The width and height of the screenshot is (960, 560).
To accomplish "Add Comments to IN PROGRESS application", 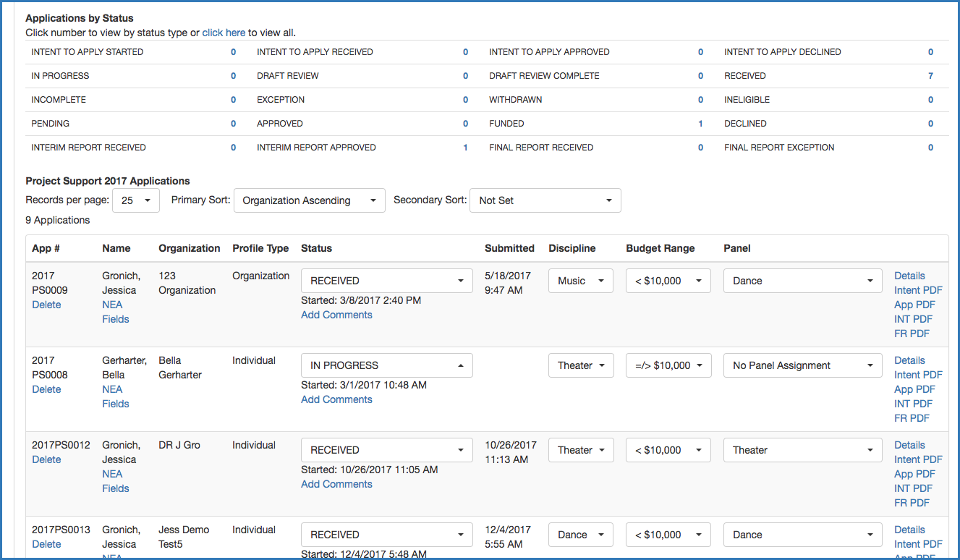I will (336, 399).
